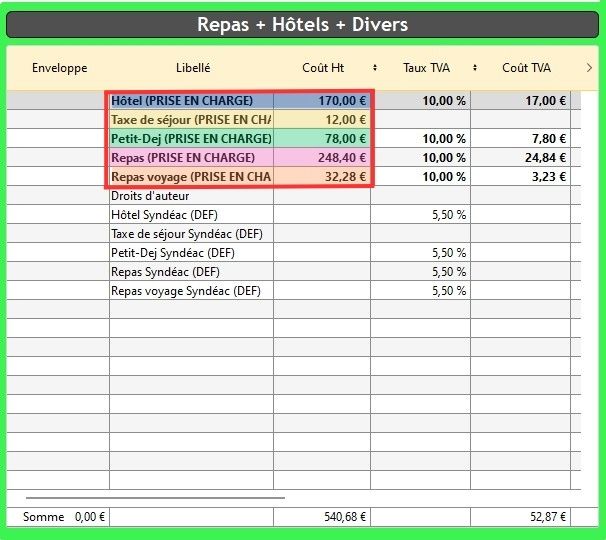
Task: Edit the 170,00 € Coût Ht cell
Action: [322, 101]
